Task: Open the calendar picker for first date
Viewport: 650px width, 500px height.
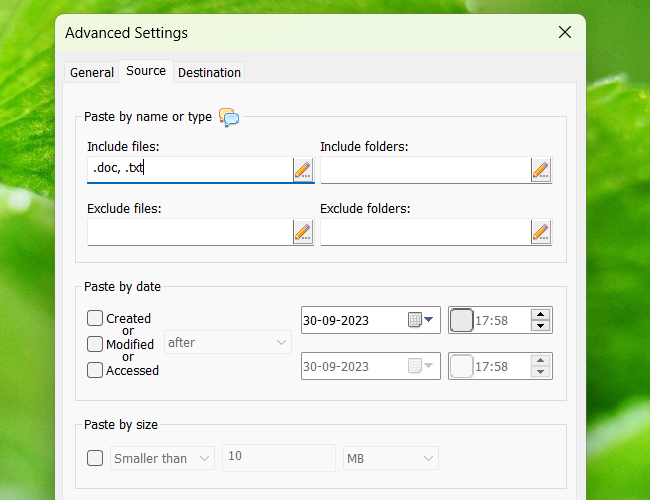Action: 421,320
